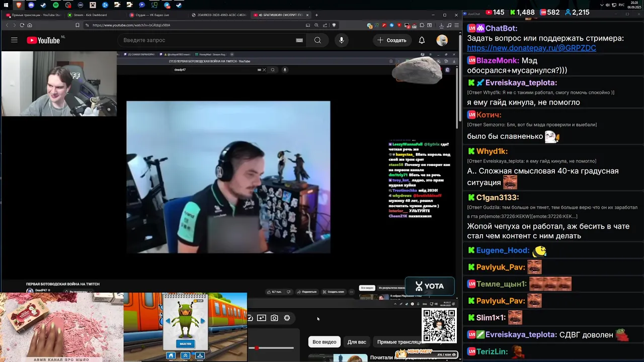Open the Brave Shields icon in the address bar

[x=334, y=25]
